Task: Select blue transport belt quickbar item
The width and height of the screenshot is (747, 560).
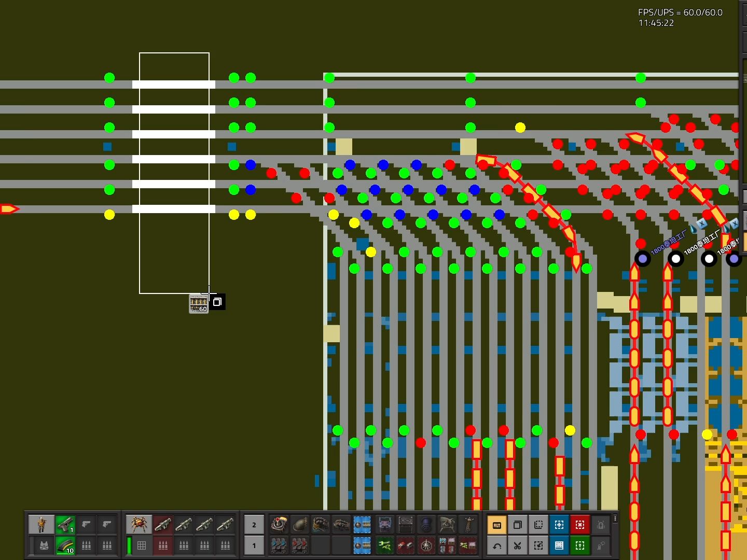Action: (x=279, y=545)
